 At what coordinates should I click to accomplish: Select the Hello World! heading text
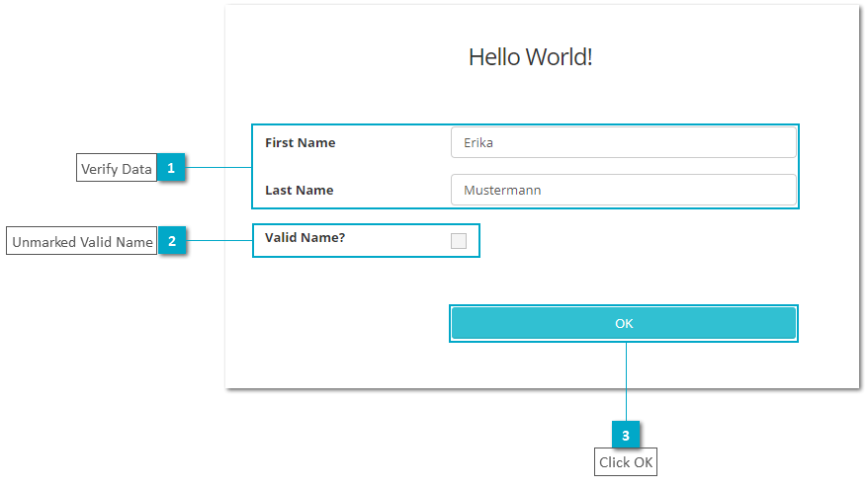click(x=530, y=57)
